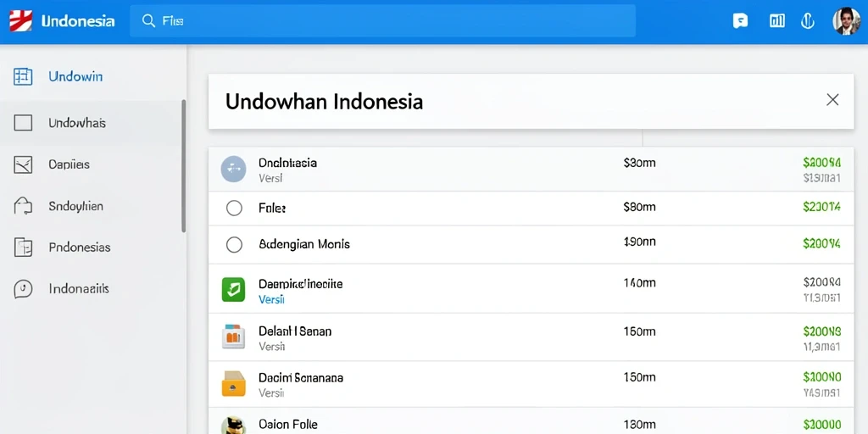
Task: Open the Oaion Folie row title
Action: pos(288,424)
